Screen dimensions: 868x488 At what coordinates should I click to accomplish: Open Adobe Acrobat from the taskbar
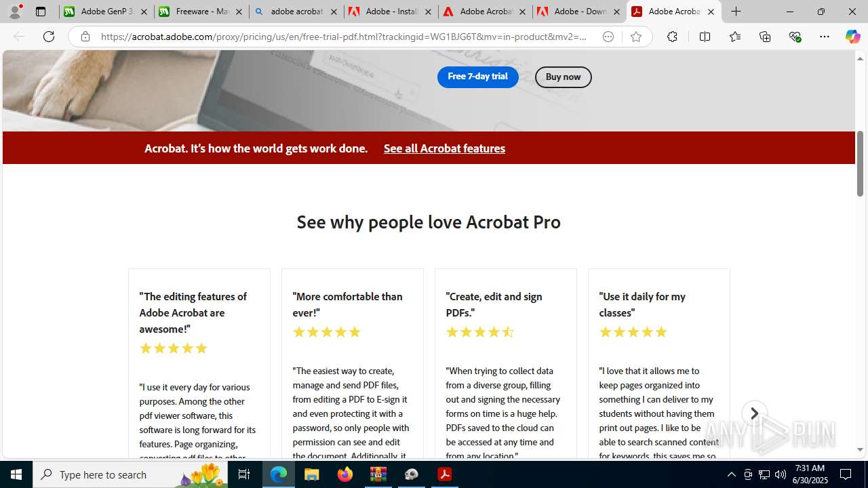[x=445, y=474]
